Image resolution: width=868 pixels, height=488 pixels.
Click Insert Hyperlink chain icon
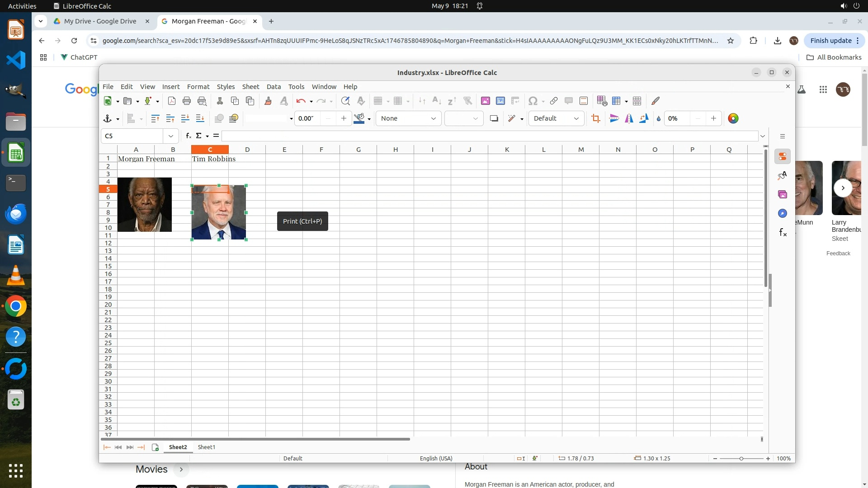point(553,101)
